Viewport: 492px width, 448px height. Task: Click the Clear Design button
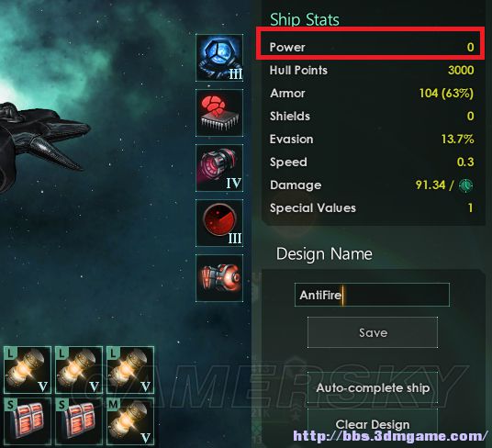coord(373,425)
